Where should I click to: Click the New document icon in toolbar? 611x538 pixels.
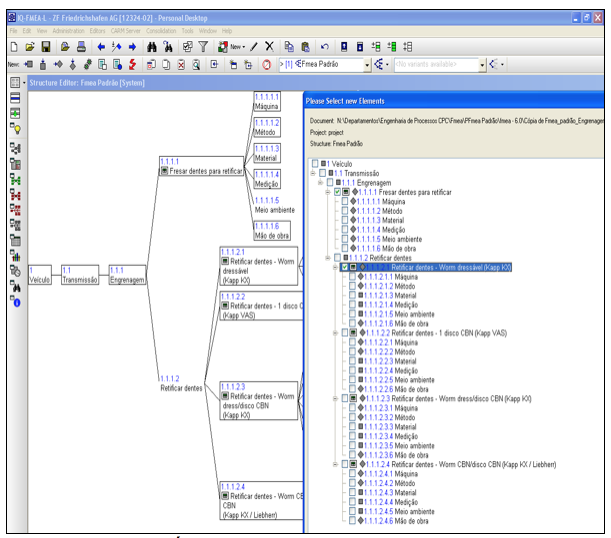tap(14, 47)
